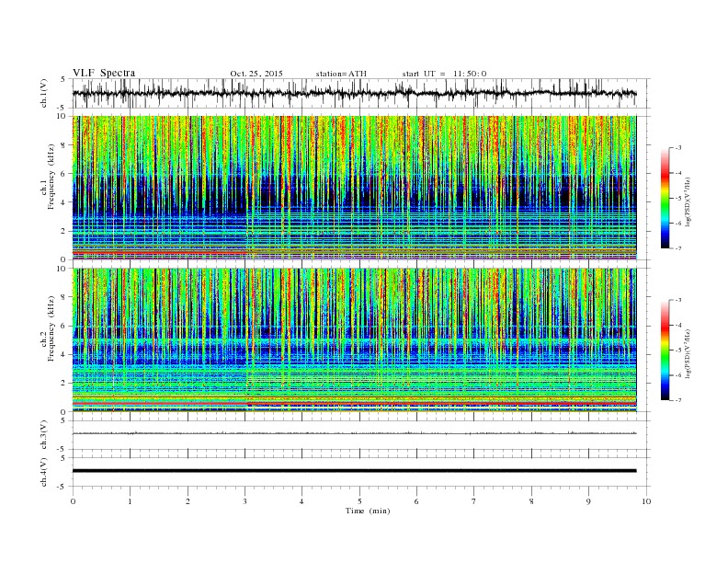
Task: Click the time axis tick label "5"
Action: 359,501
